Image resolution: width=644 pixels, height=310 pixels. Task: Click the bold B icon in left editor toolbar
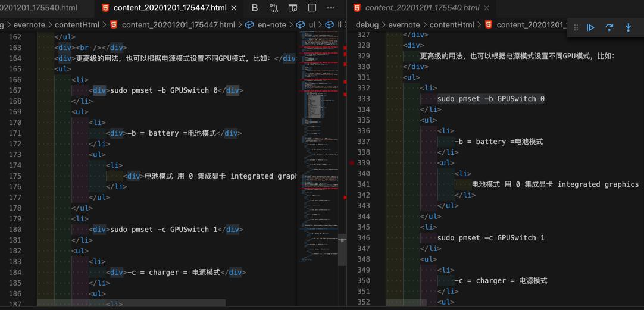pos(255,8)
